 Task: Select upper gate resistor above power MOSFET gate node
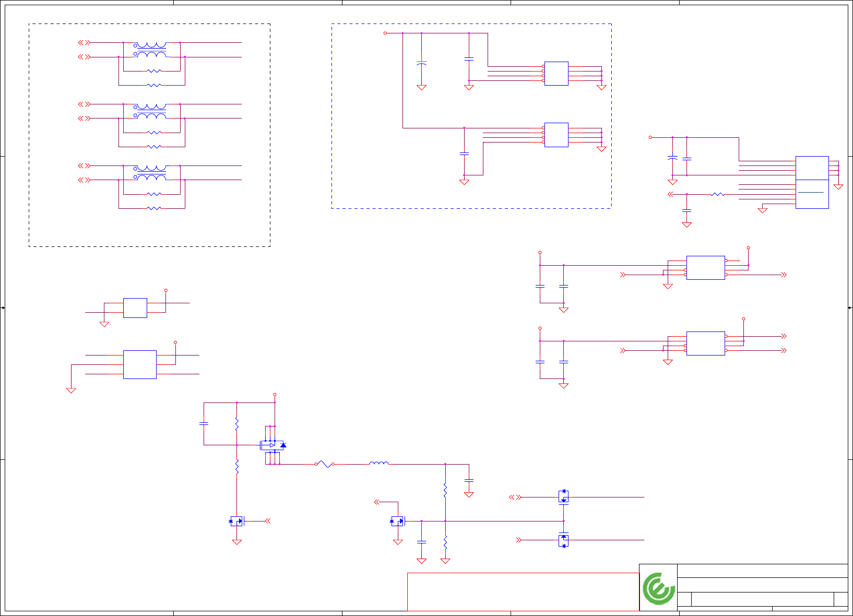click(x=237, y=423)
